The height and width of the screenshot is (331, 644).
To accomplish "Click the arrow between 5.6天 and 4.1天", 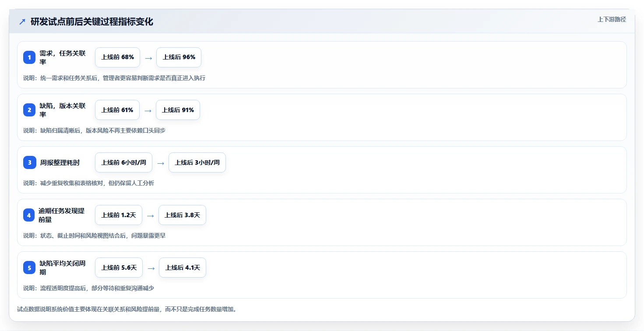I will (151, 268).
